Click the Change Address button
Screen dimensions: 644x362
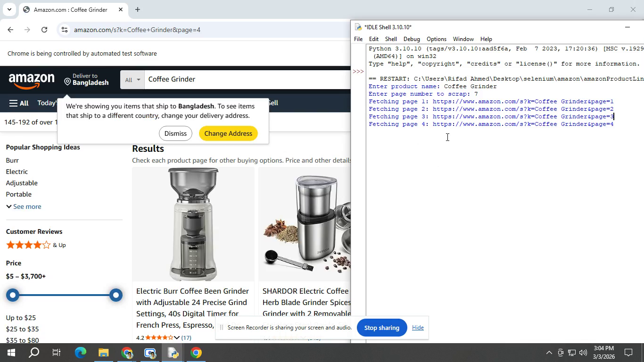tap(228, 133)
